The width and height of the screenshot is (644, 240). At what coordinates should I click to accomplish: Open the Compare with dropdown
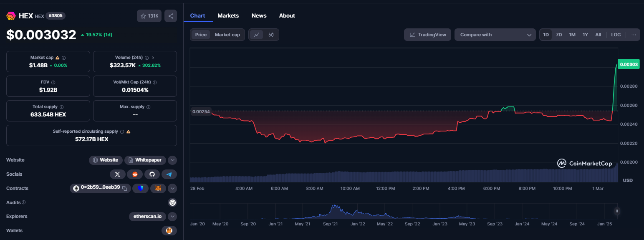495,35
